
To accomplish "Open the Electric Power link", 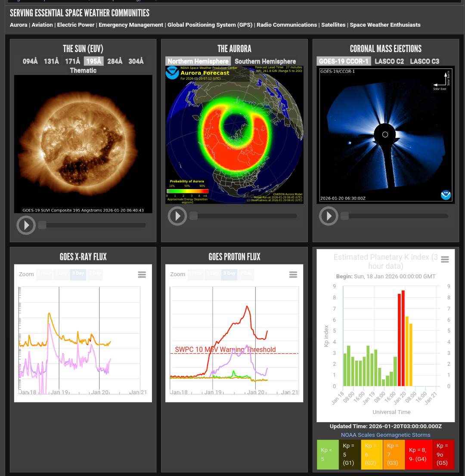I will (75, 25).
